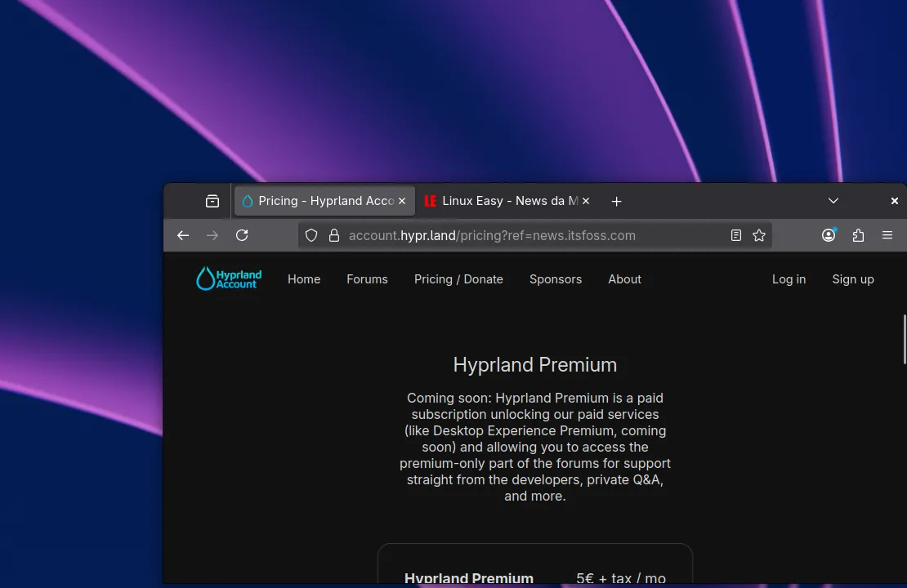Click the Log in link
Screen dimensions: 907x588
(789, 278)
